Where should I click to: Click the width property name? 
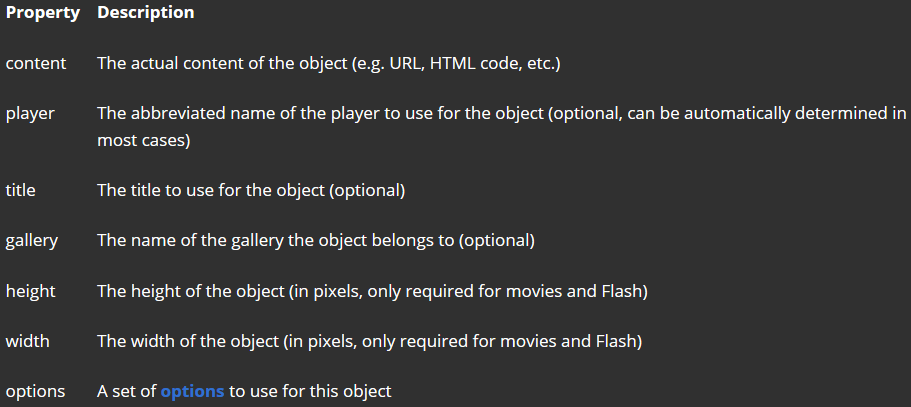(x=28, y=341)
